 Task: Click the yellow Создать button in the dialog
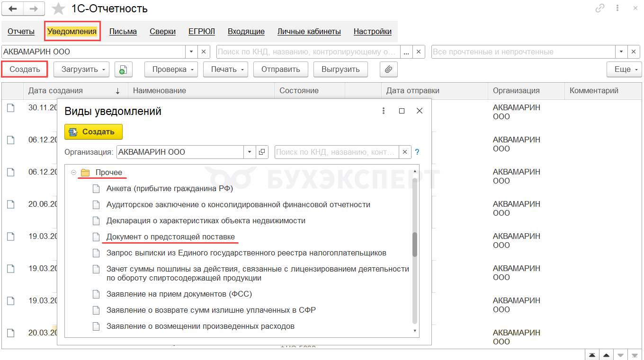pyautogui.click(x=93, y=132)
